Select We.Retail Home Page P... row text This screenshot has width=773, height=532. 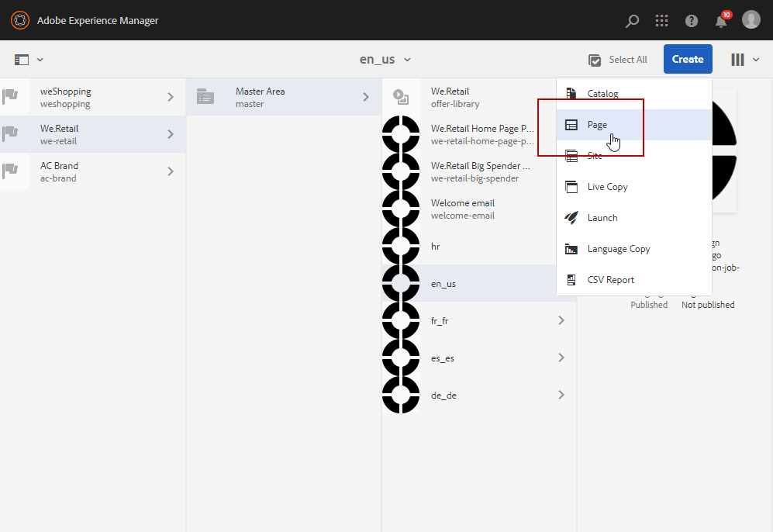point(482,135)
